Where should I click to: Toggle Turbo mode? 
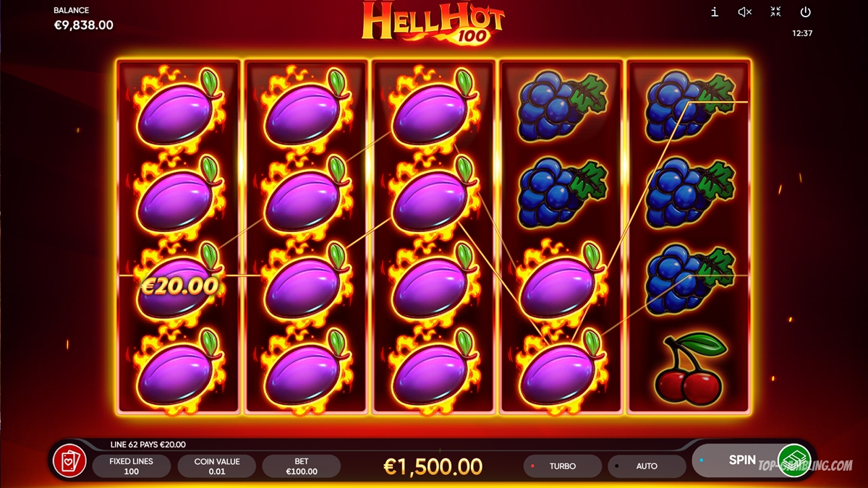click(x=562, y=466)
